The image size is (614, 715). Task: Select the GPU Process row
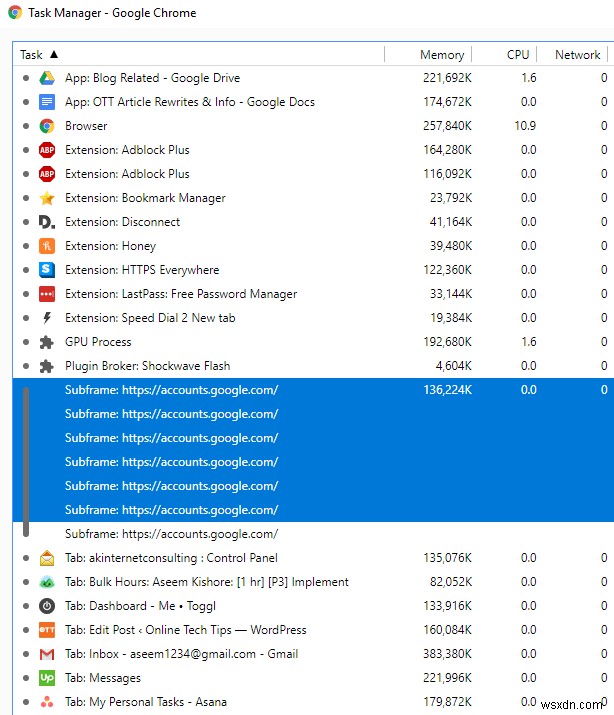click(x=313, y=342)
